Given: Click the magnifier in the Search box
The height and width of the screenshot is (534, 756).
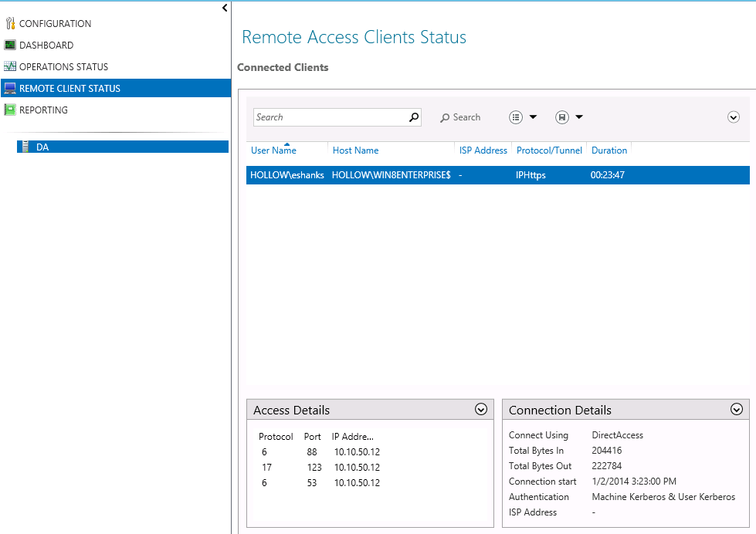Looking at the screenshot, I should point(413,117).
